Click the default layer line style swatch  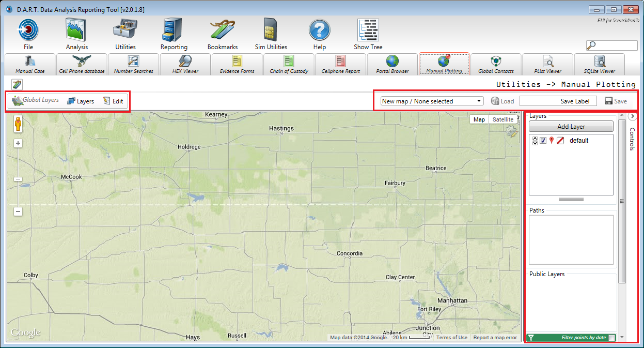point(560,141)
